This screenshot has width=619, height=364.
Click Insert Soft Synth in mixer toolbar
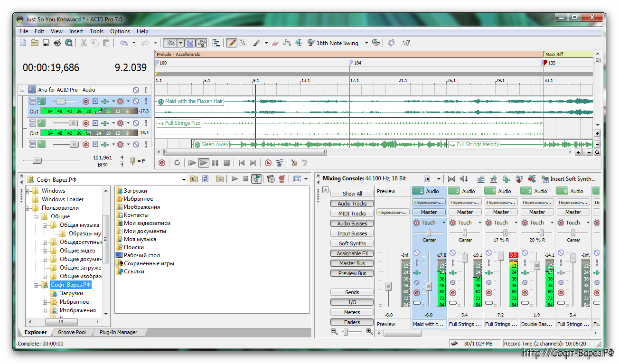[568, 179]
